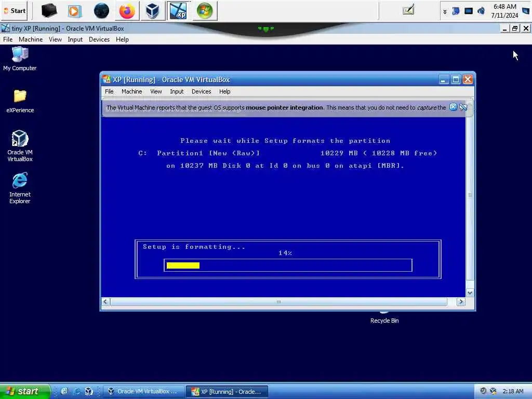Open the eXPerience folder on the desktop
This screenshot has height=399, width=532.
(x=20, y=101)
